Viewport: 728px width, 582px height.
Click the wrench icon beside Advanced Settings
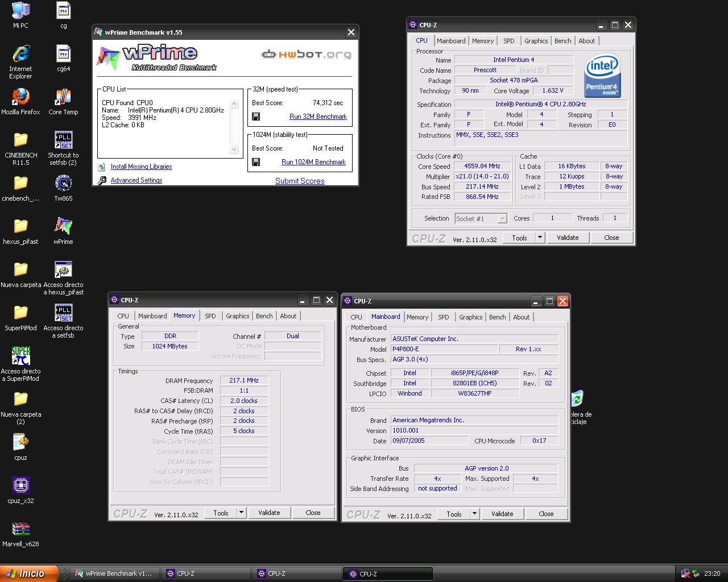point(102,180)
